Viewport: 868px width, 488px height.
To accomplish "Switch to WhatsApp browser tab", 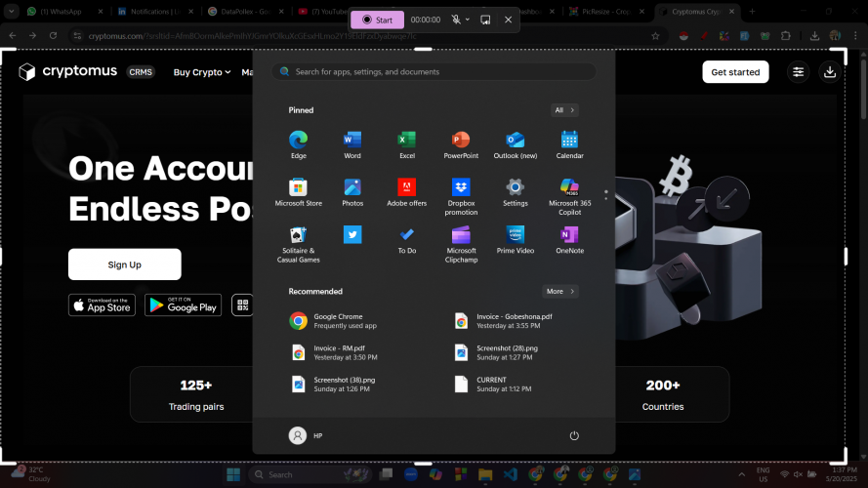I will click(65, 11).
